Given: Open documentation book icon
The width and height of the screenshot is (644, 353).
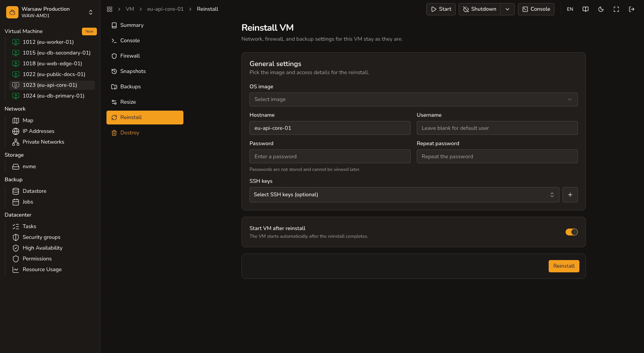Looking at the screenshot, I should coord(586,9).
